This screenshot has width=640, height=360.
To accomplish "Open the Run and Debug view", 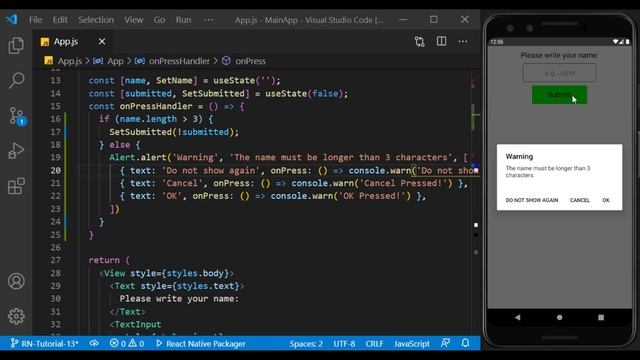I will coord(16,151).
